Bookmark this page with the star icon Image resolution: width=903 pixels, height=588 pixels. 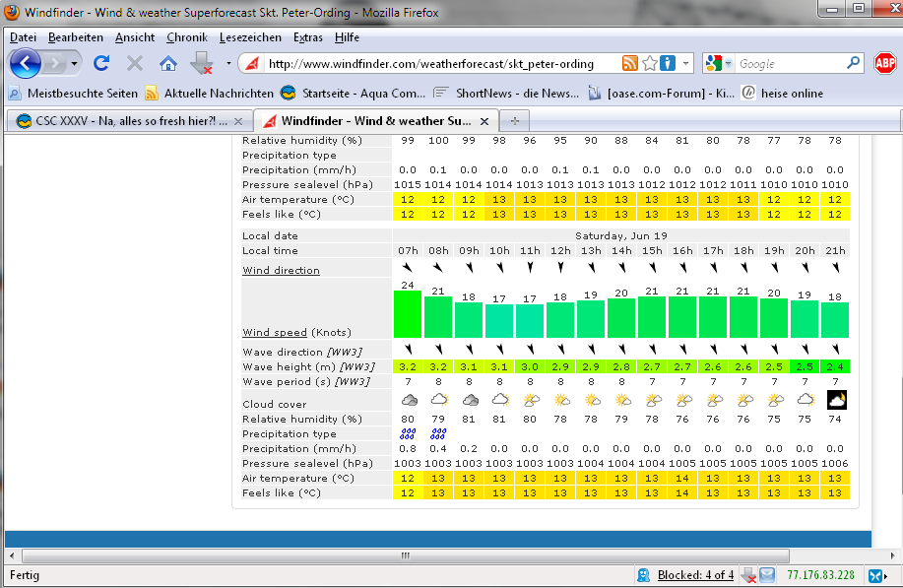[650, 64]
